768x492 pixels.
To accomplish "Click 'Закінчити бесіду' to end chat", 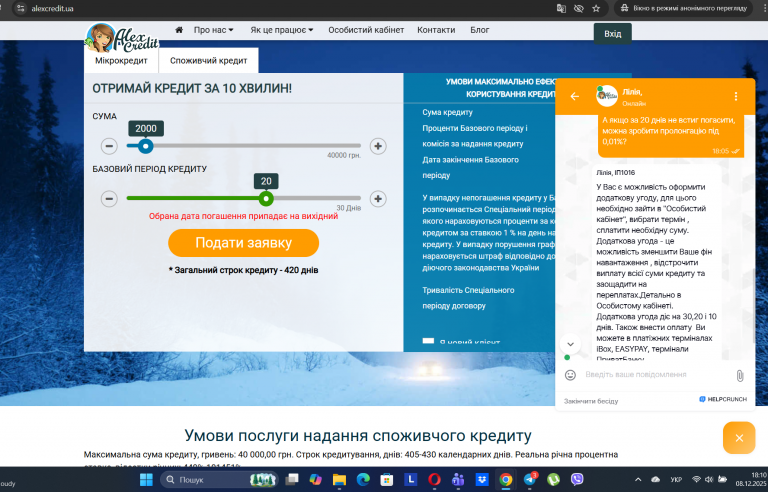I will pos(591,401).
